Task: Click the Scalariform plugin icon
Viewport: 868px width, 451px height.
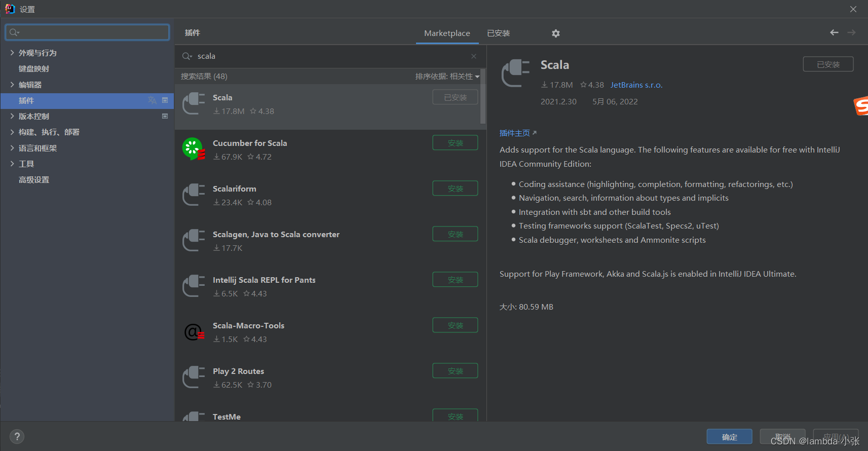Action: coord(194,195)
